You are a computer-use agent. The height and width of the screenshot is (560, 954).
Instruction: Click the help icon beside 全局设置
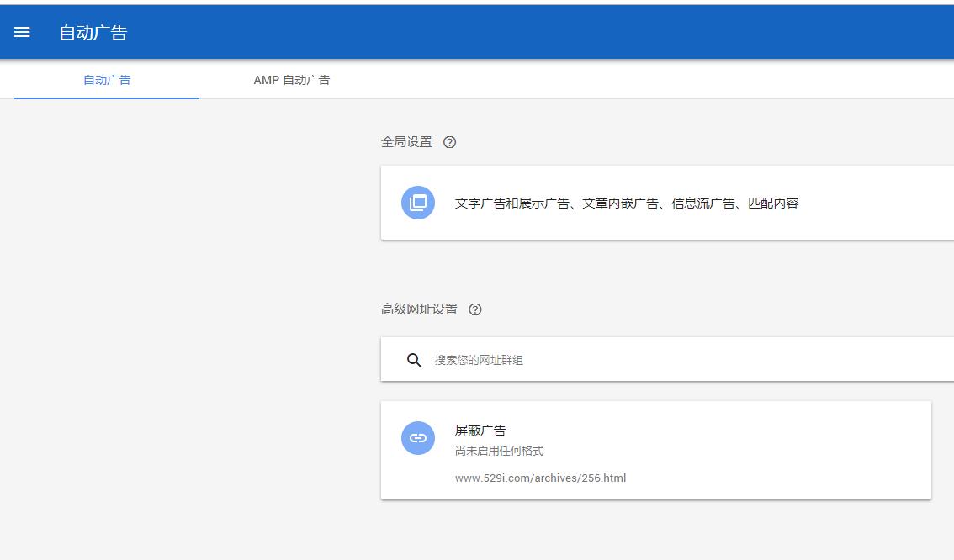449,142
